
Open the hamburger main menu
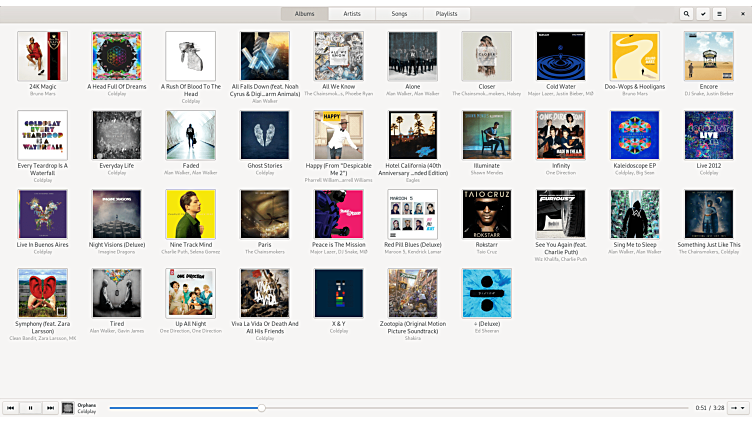(719, 14)
